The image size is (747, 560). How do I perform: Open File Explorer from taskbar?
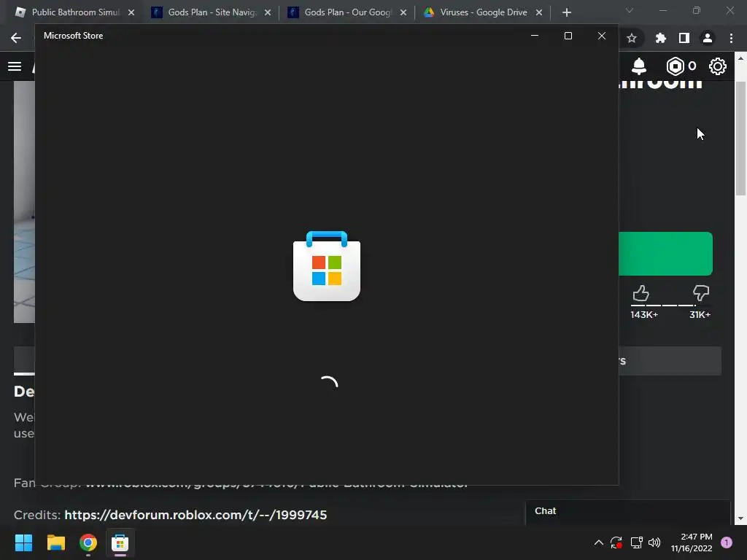tap(55, 542)
